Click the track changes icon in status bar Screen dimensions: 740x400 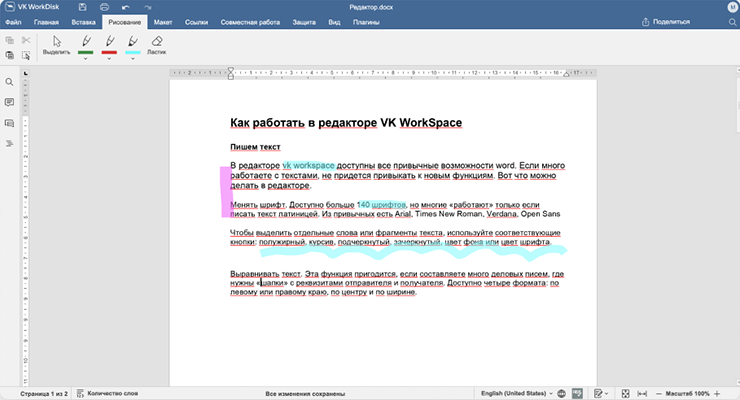(598, 393)
